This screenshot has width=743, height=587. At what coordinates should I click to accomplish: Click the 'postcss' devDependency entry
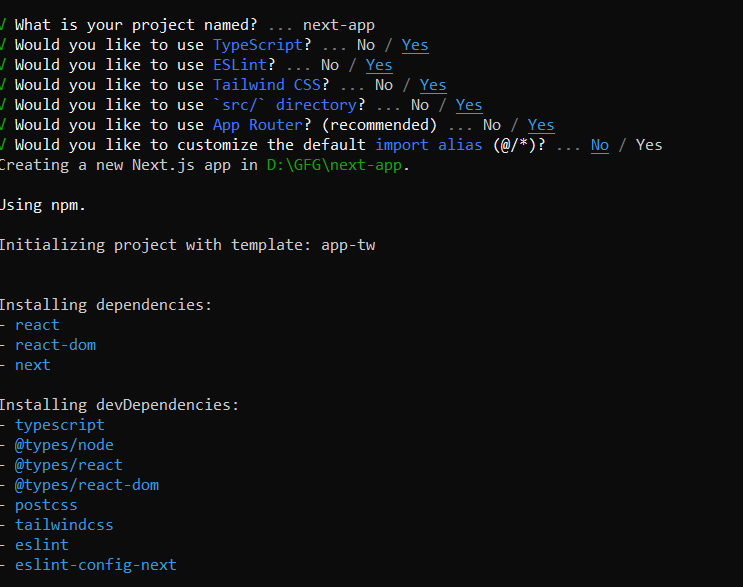pyautogui.click(x=46, y=505)
